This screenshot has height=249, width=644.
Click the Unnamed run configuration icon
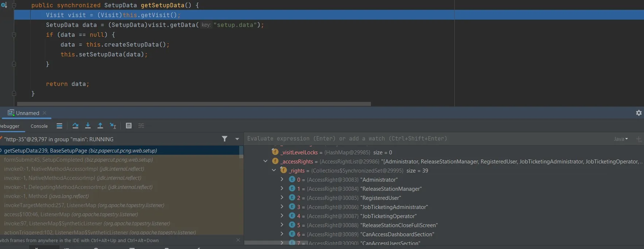pos(11,113)
